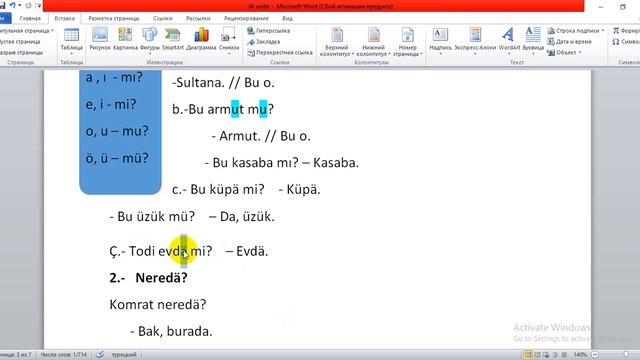This screenshot has height=360, width=640.
Task: Open the Фигуры shapes gallery
Action: tap(150, 40)
